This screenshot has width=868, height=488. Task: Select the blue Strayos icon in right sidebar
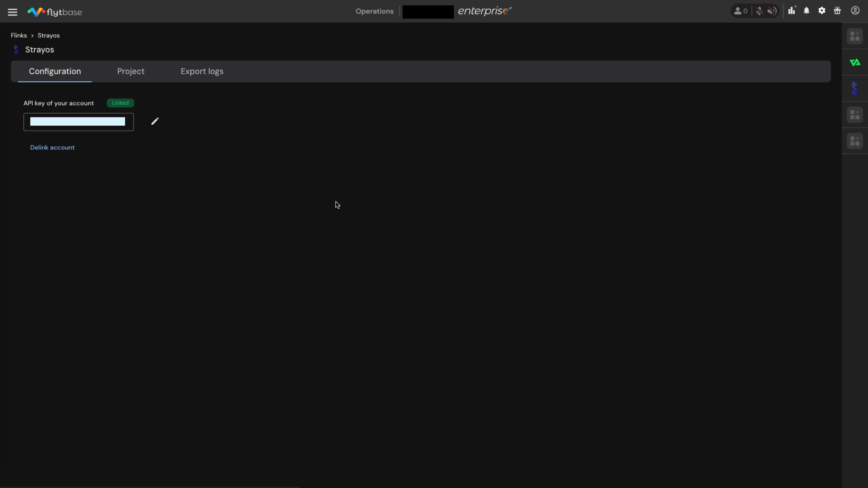pos(855,88)
